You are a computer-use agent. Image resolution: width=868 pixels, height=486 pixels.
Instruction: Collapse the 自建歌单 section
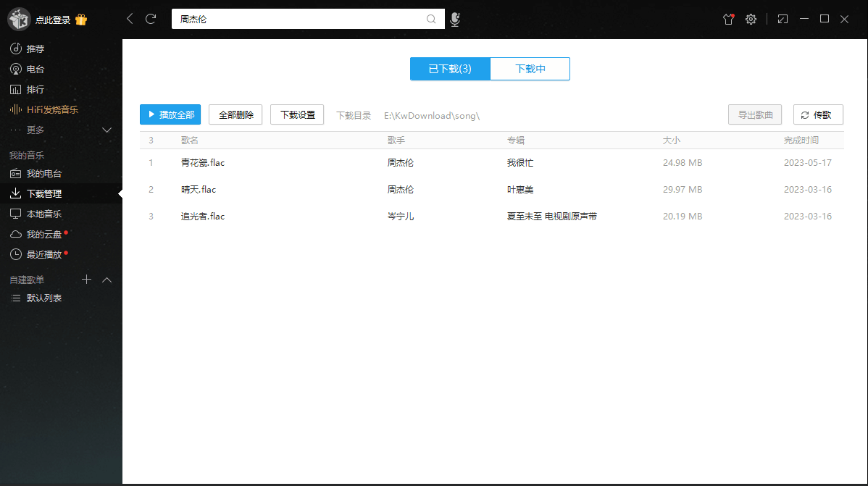[x=107, y=280]
